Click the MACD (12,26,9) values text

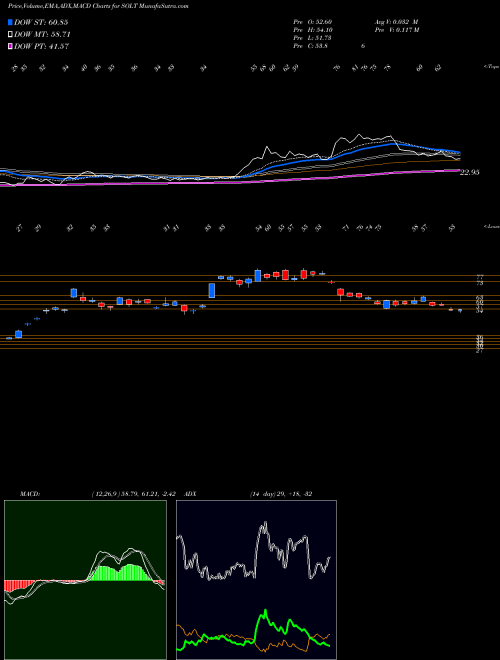coord(136,494)
